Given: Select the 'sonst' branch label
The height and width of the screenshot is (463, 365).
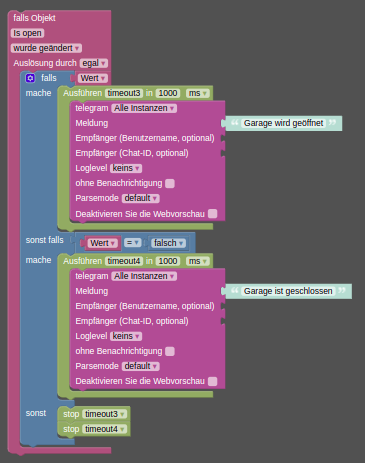Looking at the screenshot, I should coord(36,413).
